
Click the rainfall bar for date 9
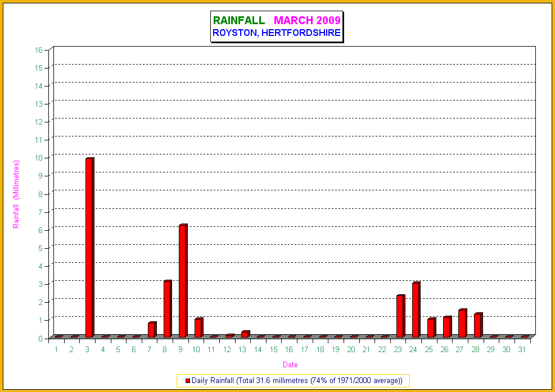pos(183,281)
